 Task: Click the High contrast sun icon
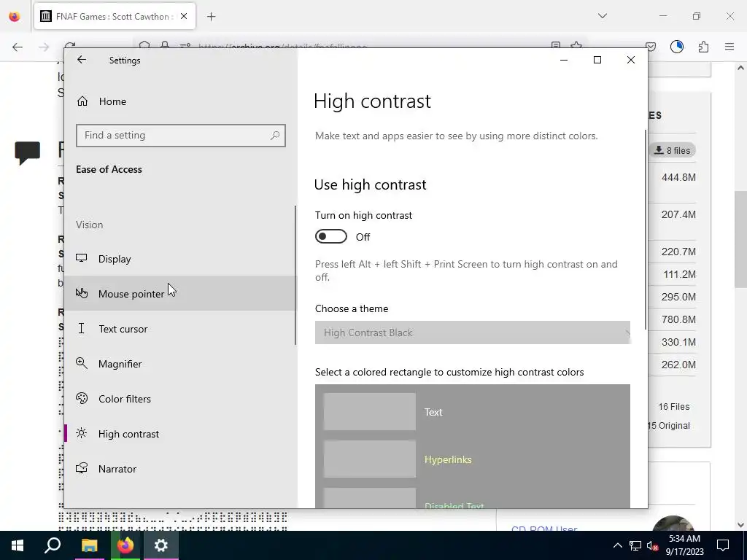click(82, 433)
